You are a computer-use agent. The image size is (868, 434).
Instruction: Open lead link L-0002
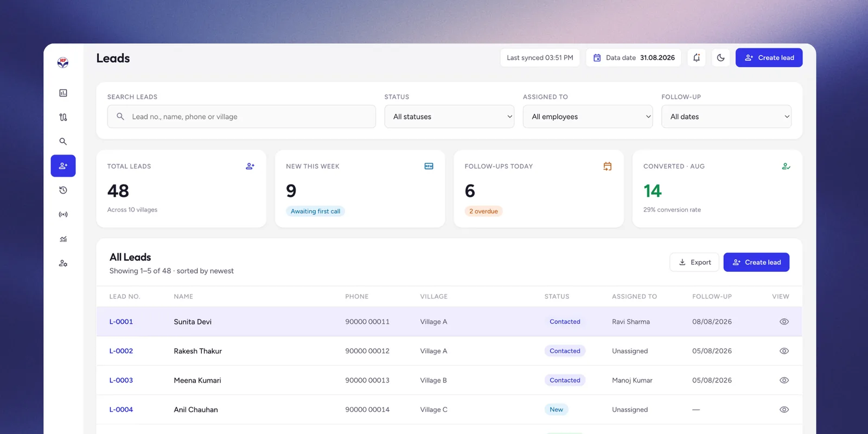(x=121, y=351)
